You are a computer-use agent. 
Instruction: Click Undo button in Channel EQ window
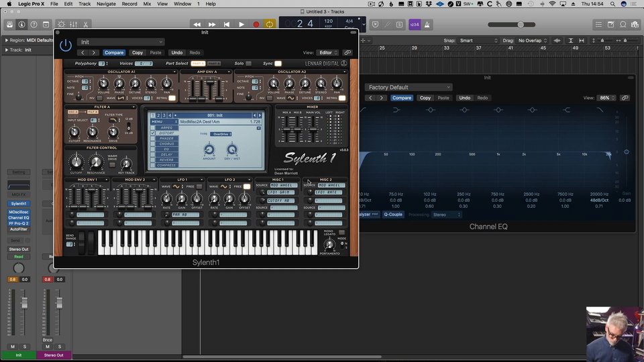point(464,98)
